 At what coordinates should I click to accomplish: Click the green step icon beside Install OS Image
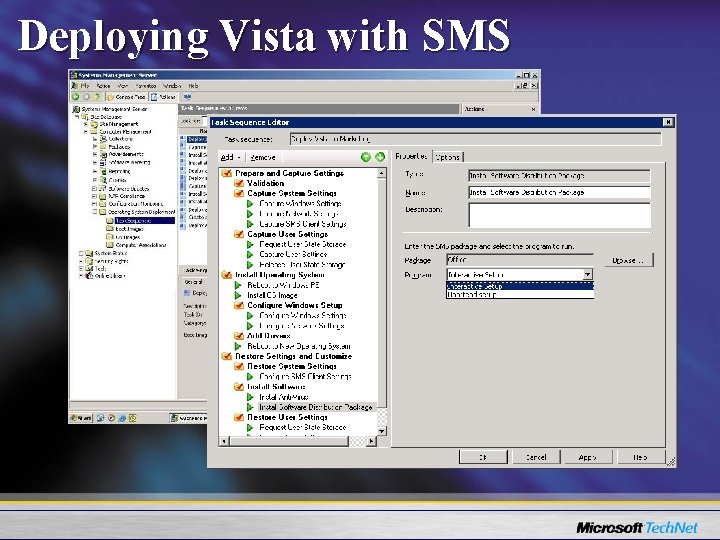[x=238, y=295]
